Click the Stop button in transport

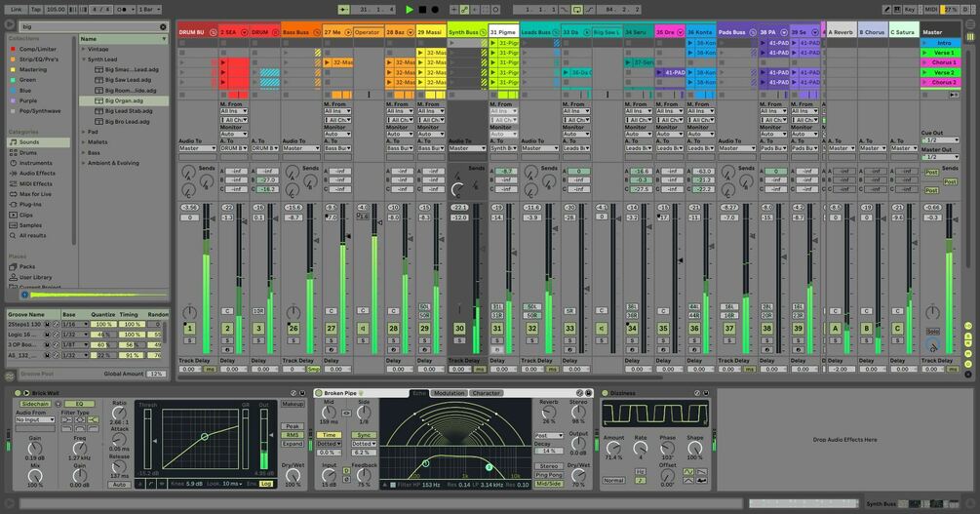pyautogui.click(x=422, y=10)
